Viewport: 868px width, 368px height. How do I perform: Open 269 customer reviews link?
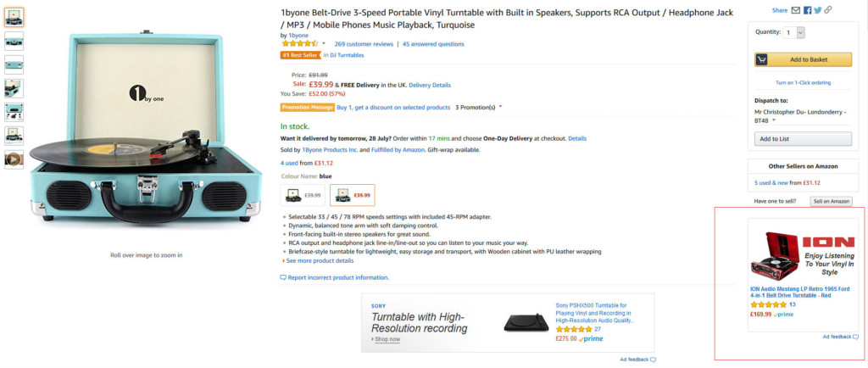click(364, 44)
